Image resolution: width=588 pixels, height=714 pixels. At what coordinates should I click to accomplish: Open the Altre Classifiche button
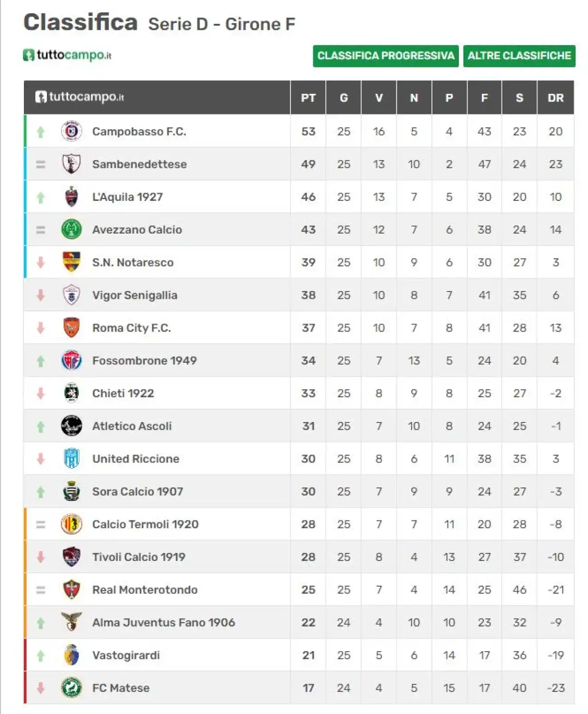click(x=519, y=56)
